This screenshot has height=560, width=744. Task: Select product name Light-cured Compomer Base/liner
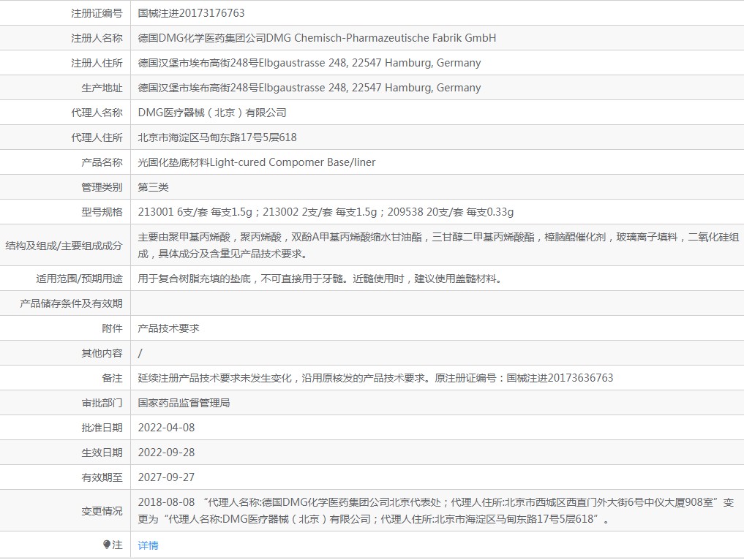coord(293,162)
